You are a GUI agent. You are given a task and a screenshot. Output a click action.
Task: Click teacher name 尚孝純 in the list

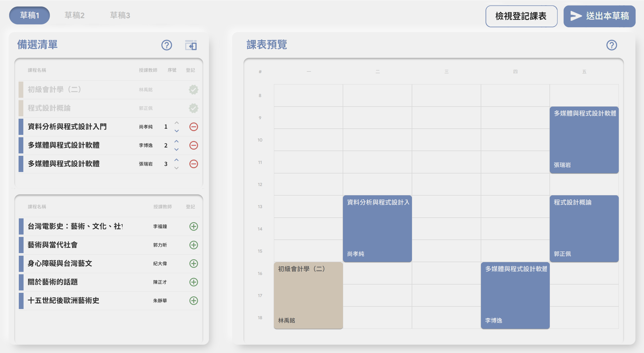point(146,127)
